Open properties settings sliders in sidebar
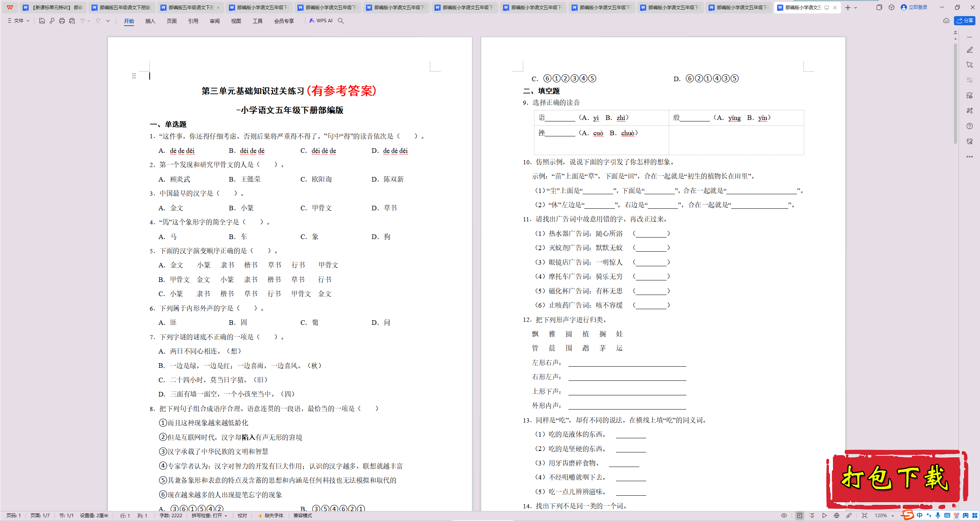Screen dimensions: 980x521 [970, 80]
